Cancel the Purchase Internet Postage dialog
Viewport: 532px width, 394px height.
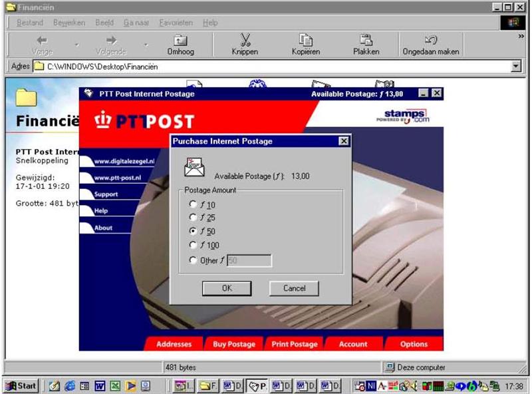(x=294, y=288)
